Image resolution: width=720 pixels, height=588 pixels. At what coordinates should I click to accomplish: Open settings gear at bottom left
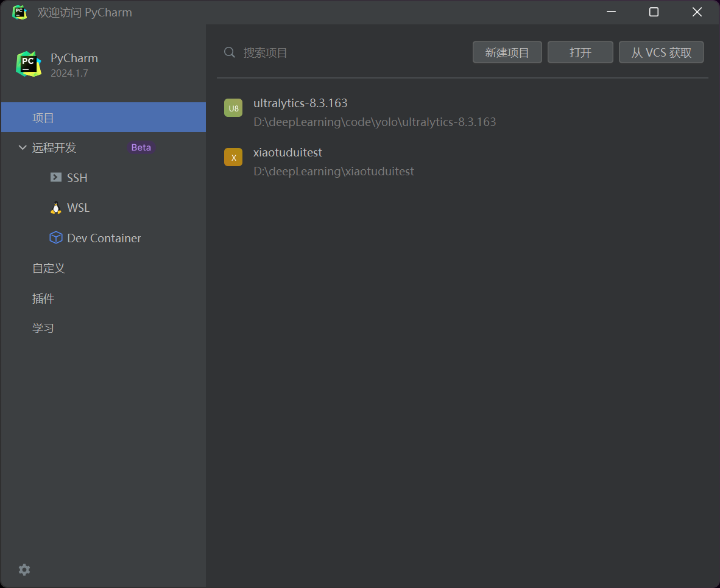(x=24, y=570)
